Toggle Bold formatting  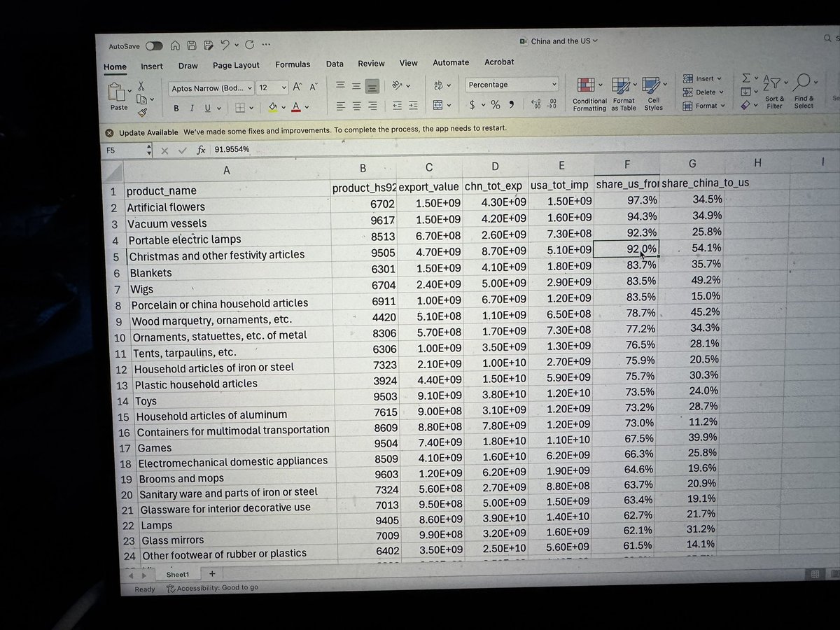[176, 108]
